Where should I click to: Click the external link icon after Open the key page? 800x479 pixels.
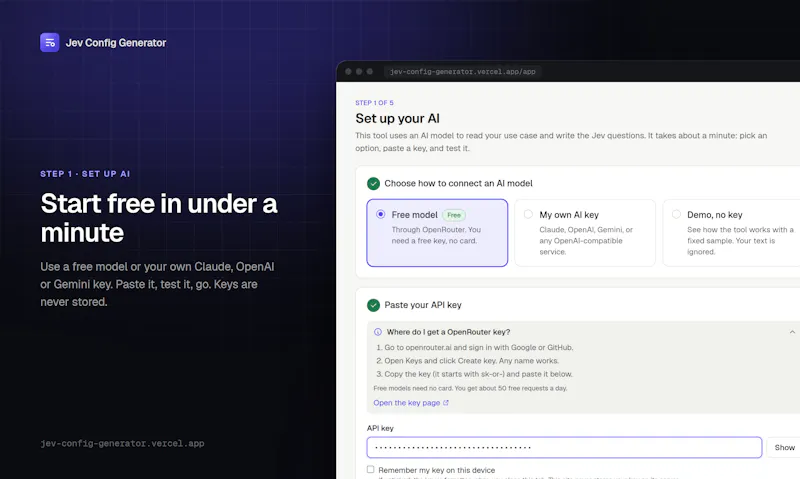coord(446,402)
